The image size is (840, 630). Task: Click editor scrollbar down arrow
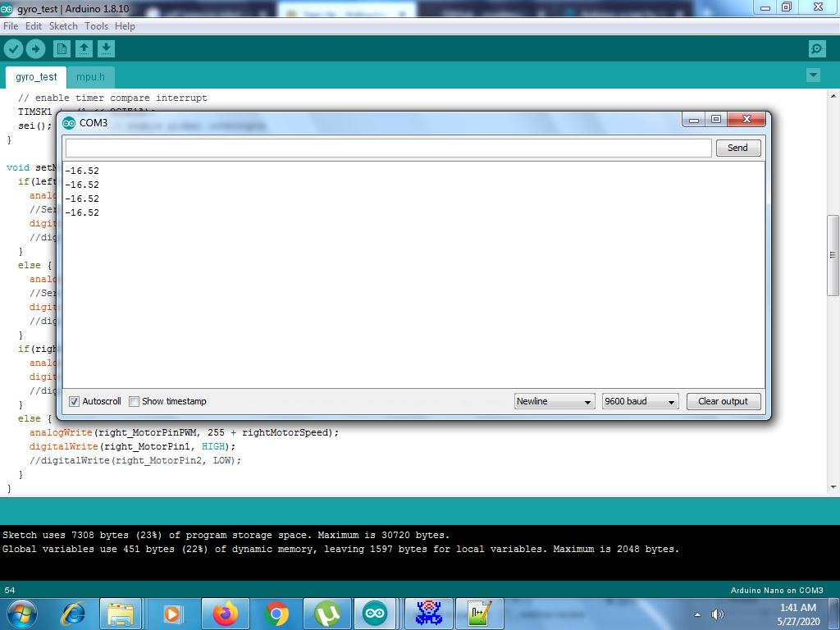point(833,487)
